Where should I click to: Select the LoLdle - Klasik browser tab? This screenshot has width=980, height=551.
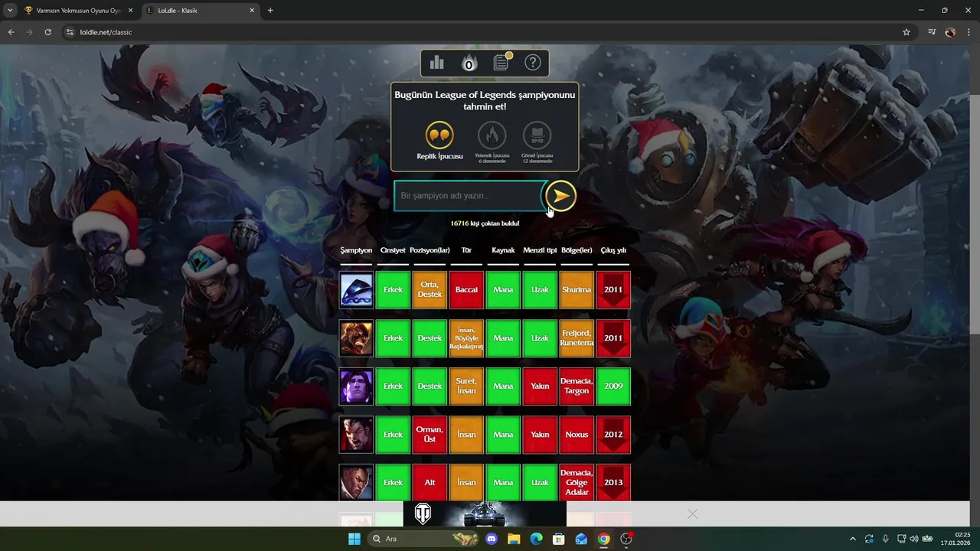201,11
